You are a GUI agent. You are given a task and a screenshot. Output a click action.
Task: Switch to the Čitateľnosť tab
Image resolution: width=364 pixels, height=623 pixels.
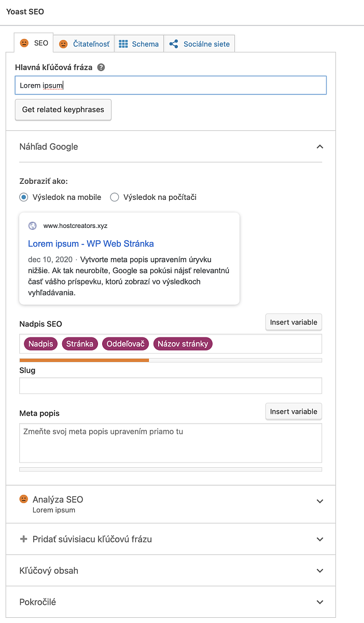(x=84, y=44)
